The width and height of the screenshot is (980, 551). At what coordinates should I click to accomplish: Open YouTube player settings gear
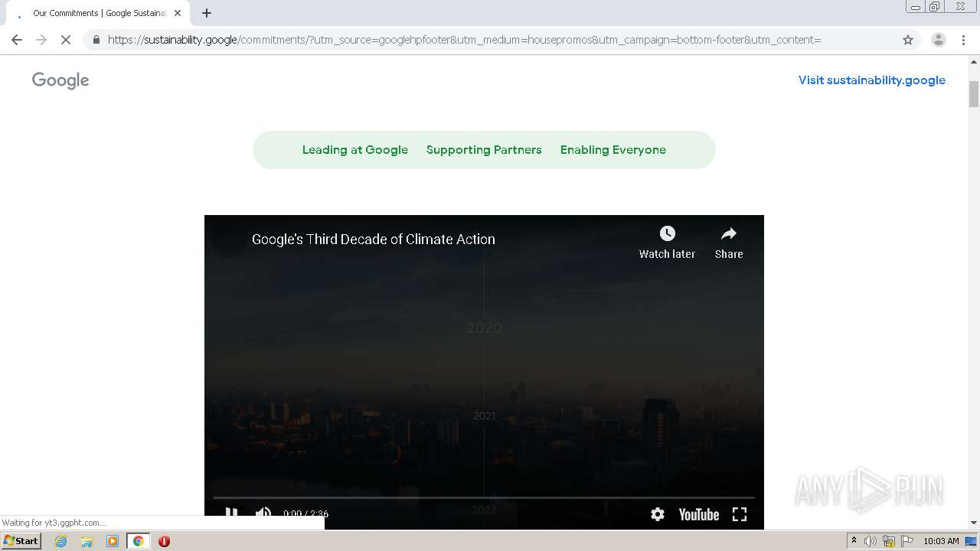[658, 514]
